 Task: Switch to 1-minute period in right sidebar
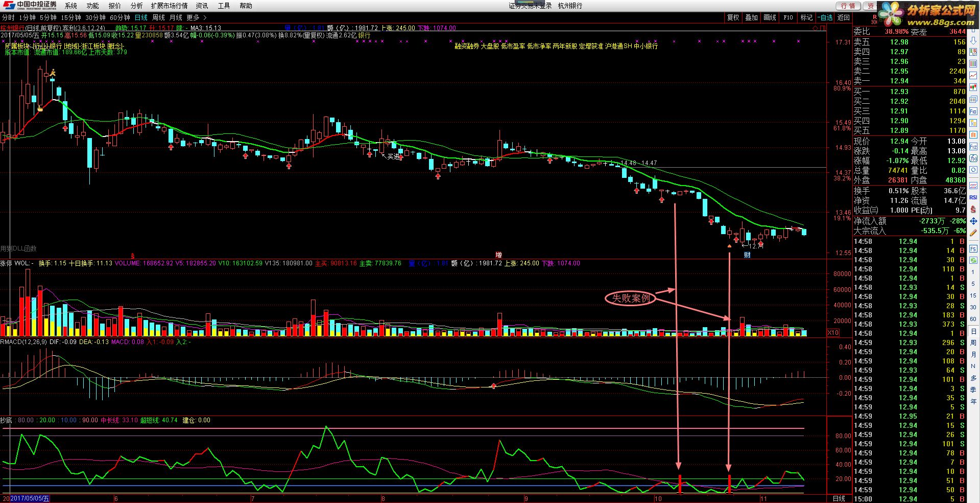(973, 272)
